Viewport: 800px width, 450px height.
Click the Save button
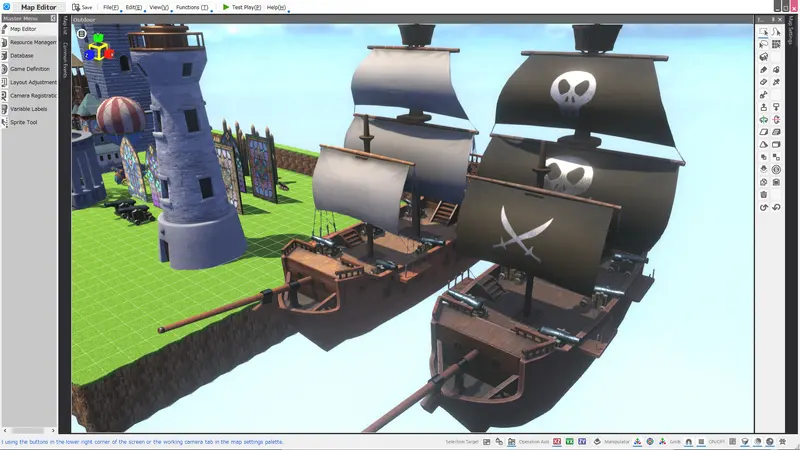[x=82, y=7]
